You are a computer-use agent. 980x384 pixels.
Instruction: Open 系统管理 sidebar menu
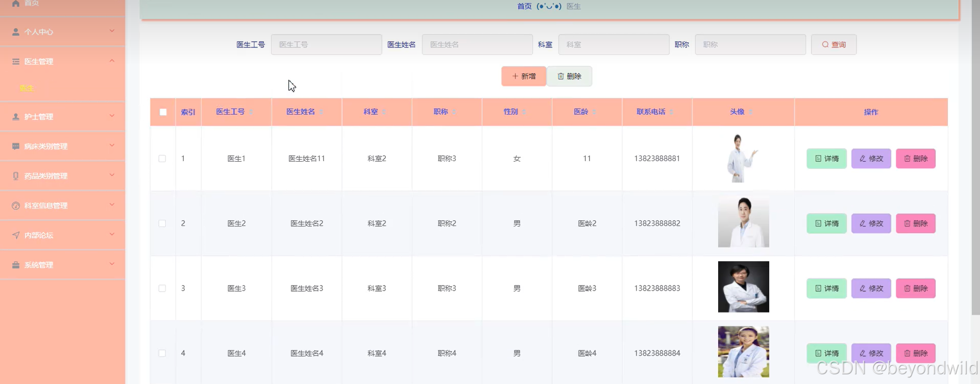coord(63,265)
